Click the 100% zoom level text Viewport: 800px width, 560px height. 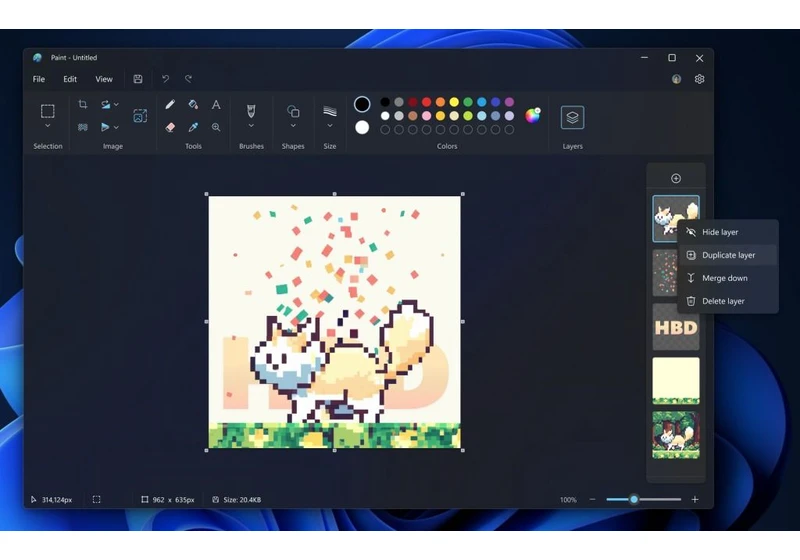(568, 500)
